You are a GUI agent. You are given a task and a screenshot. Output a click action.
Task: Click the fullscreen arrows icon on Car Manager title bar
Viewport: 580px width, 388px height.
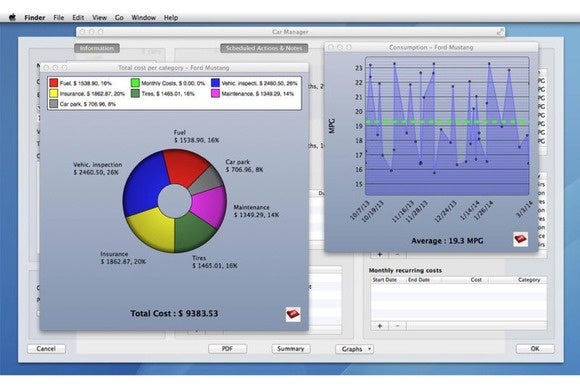500,32
